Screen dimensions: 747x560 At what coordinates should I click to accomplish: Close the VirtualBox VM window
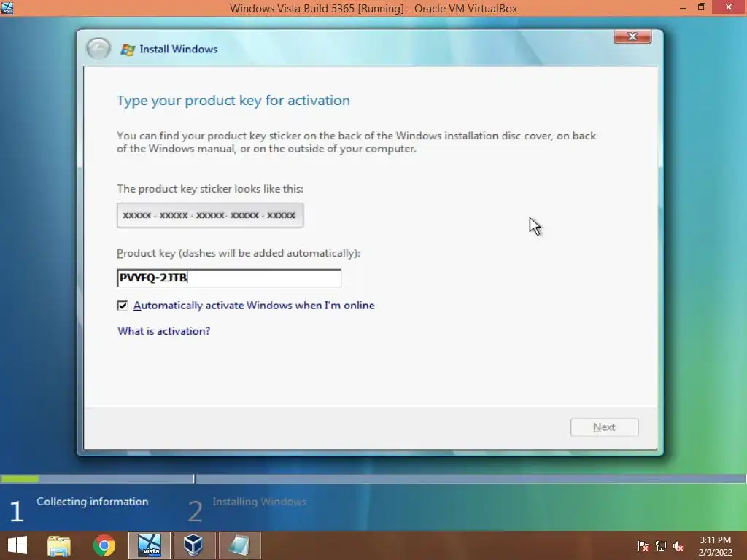point(729,7)
